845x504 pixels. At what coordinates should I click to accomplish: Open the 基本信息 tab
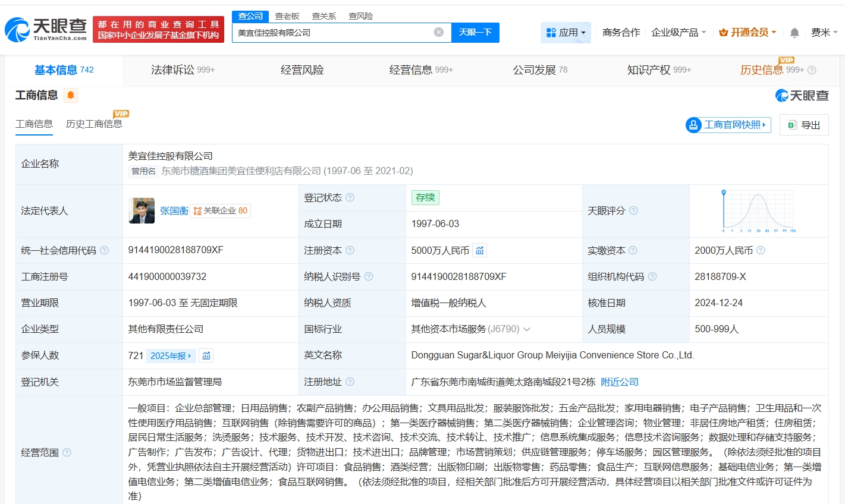(x=64, y=70)
